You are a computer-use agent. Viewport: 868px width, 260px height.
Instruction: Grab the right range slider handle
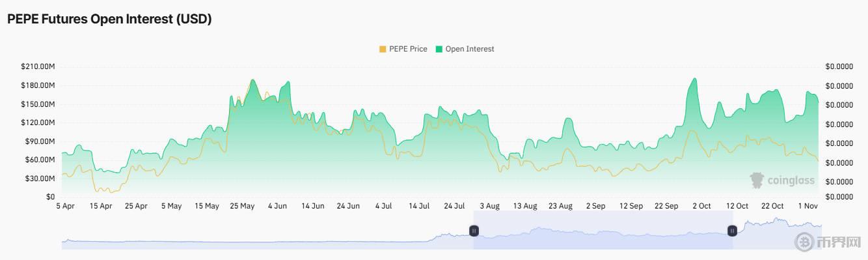coord(732,230)
